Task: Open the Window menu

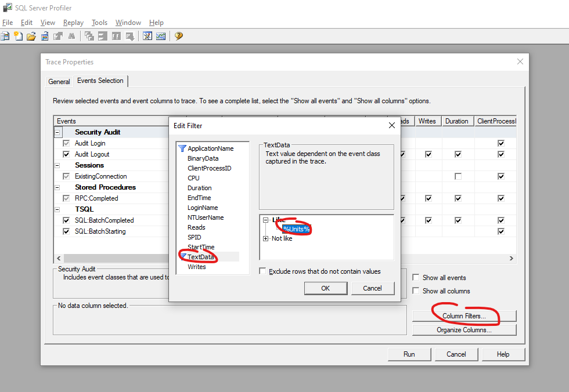Action: point(128,23)
